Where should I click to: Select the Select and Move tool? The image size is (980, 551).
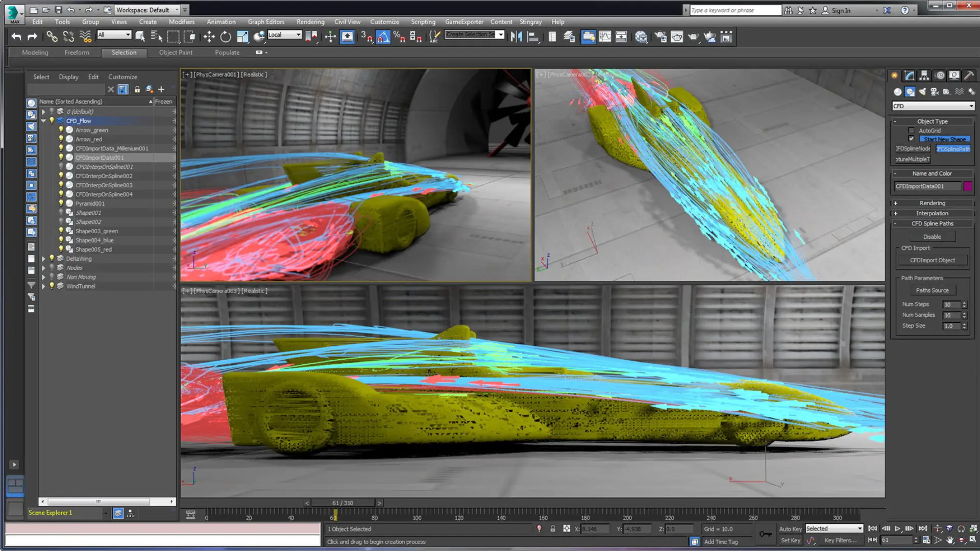tap(209, 36)
